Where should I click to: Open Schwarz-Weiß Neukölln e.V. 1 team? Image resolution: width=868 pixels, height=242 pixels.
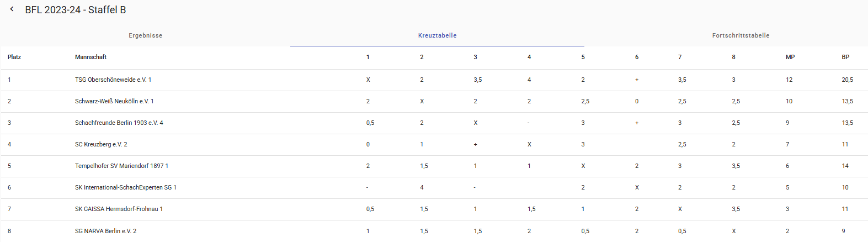[x=114, y=101]
